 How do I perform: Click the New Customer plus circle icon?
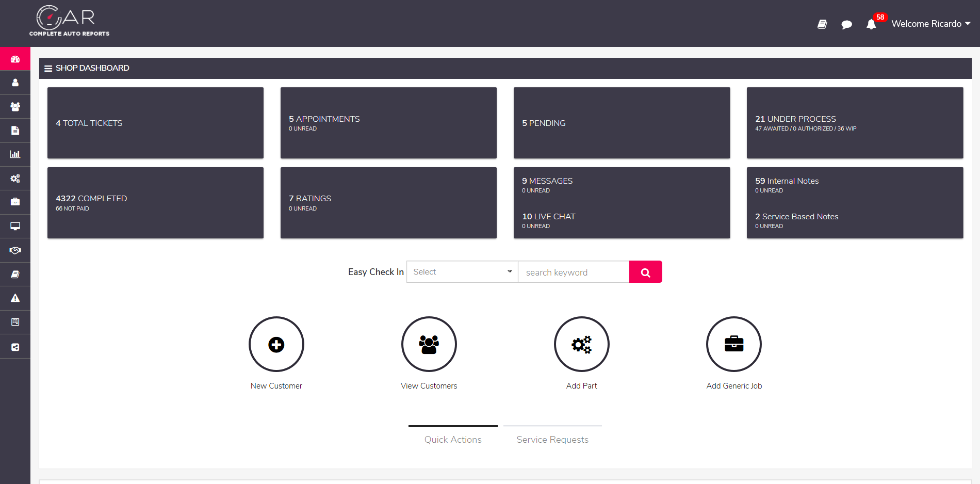click(x=276, y=344)
